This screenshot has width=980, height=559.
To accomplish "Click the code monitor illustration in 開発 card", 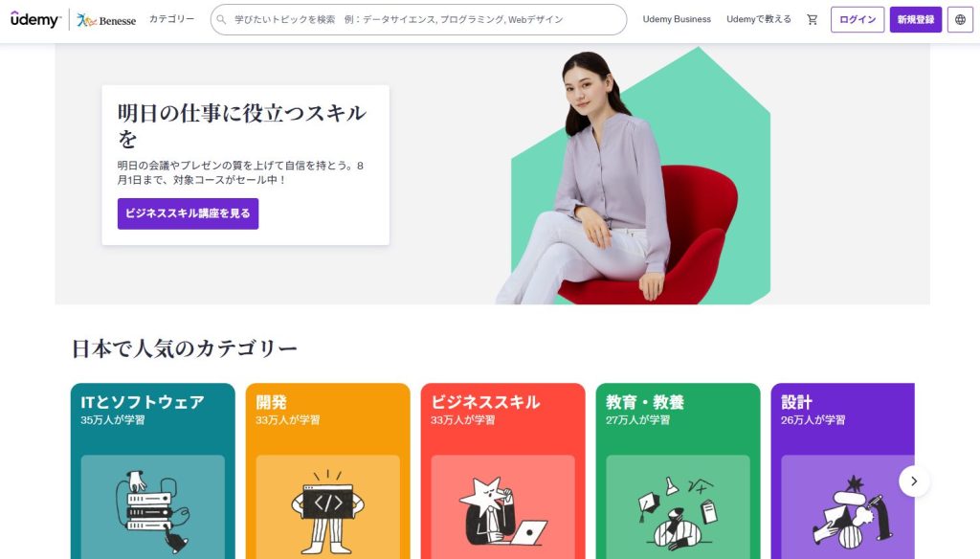I will tap(327, 507).
